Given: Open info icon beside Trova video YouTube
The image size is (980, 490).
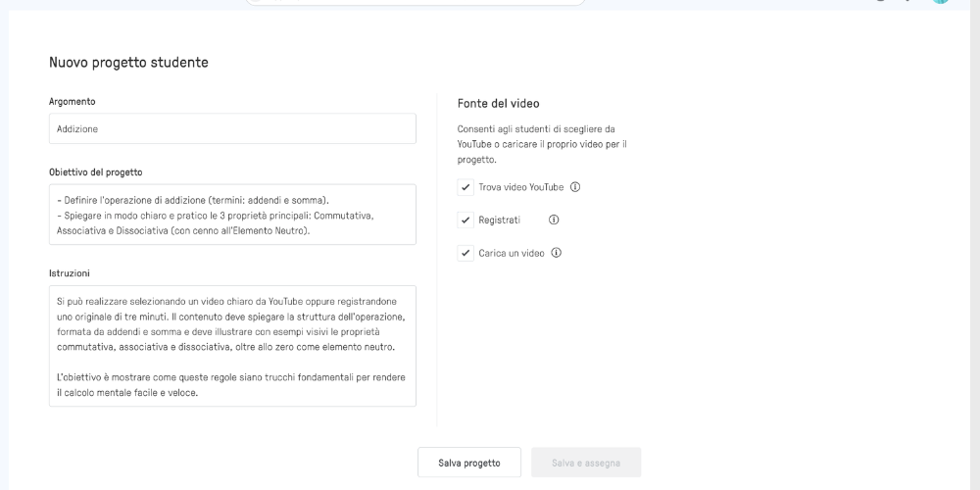Looking at the screenshot, I should (575, 187).
